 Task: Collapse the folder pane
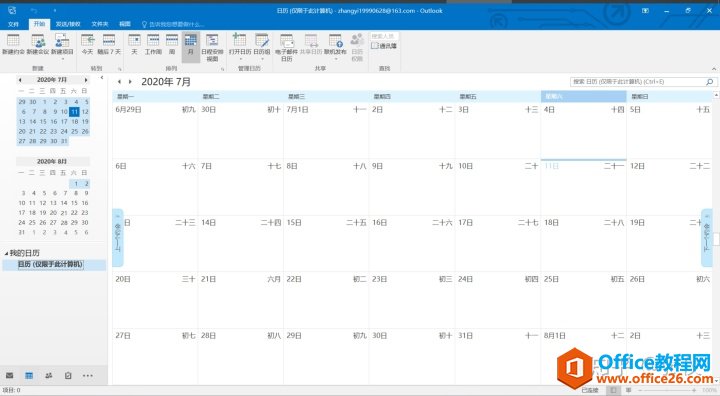(x=102, y=78)
